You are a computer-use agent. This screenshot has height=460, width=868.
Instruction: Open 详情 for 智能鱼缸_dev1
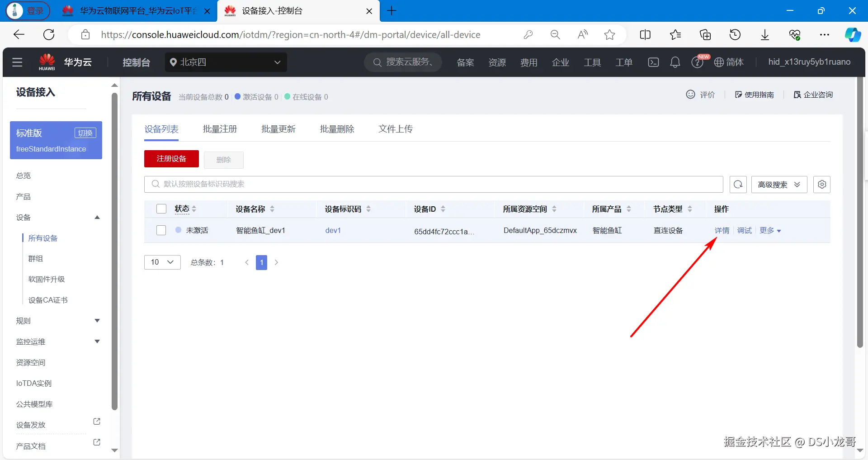coord(722,231)
